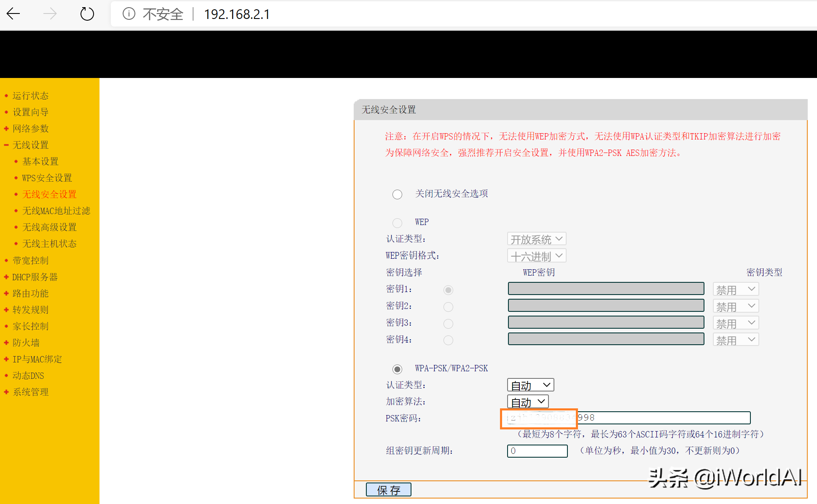Select the 关闭无线安全选项 radio button
The width and height of the screenshot is (817, 504).
click(x=397, y=194)
